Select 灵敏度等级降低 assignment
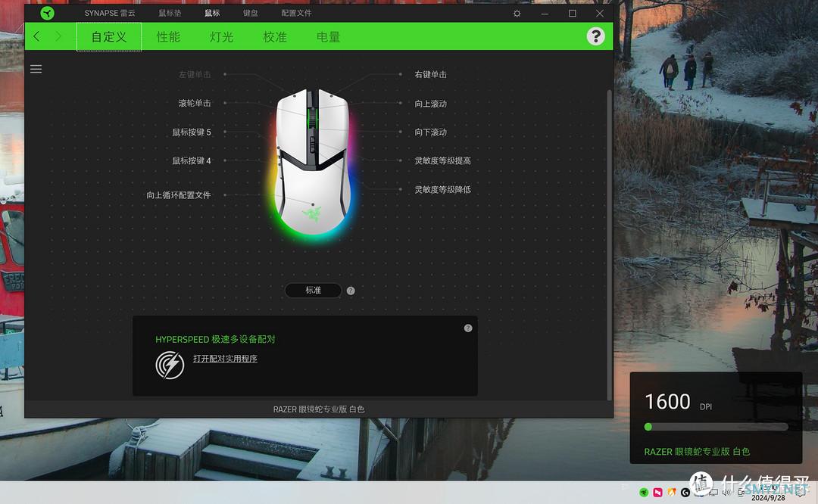 point(442,190)
